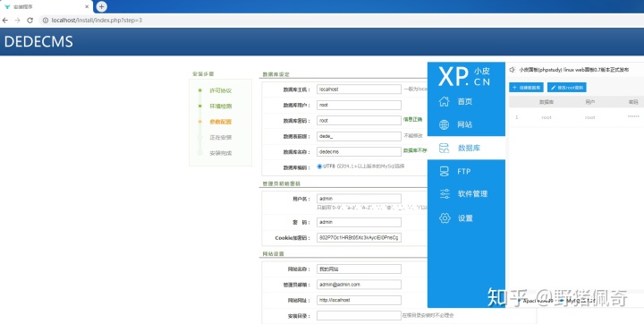Go back with the browser back arrow
Image resolution: width=644 pixels, height=324 pixels.
point(5,21)
